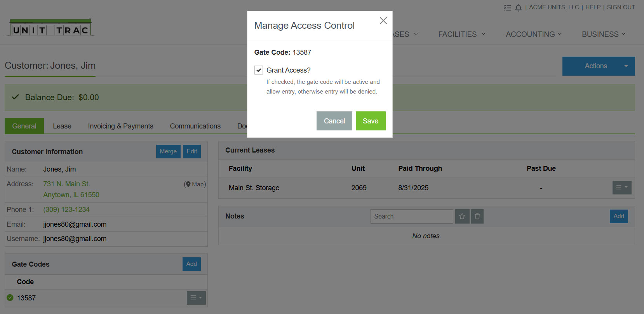Open the Main St. Storage lease row menu

621,187
